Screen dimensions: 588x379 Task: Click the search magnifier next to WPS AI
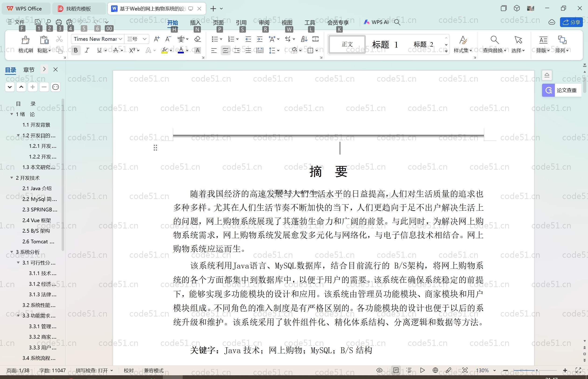[x=397, y=22]
